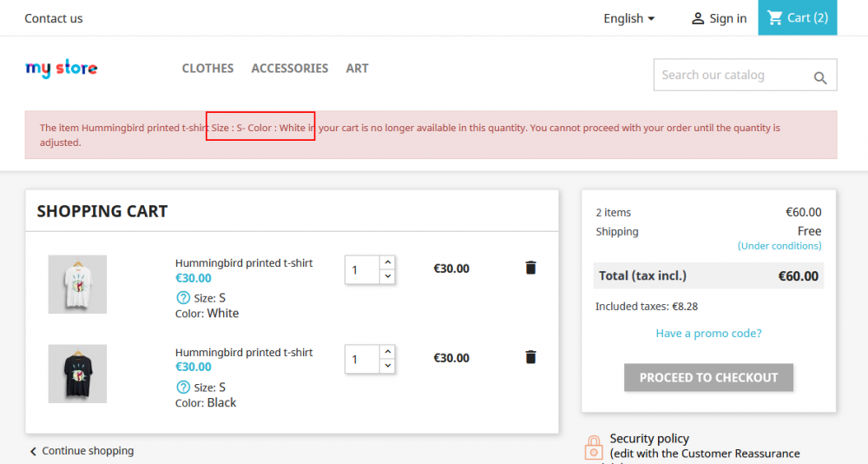The image size is (868, 464).
Task: Open the Accessories menu
Action: click(290, 69)
